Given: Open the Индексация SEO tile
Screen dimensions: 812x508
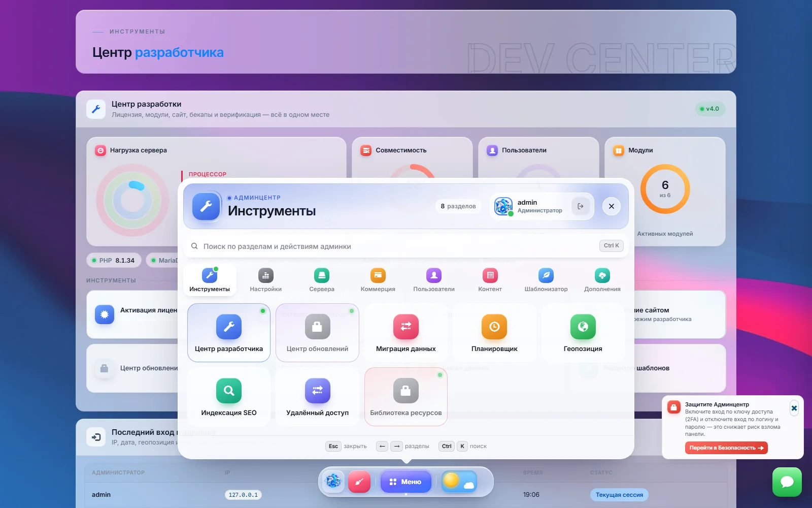Looking at the screenshot, I should [x=229, y=397].
